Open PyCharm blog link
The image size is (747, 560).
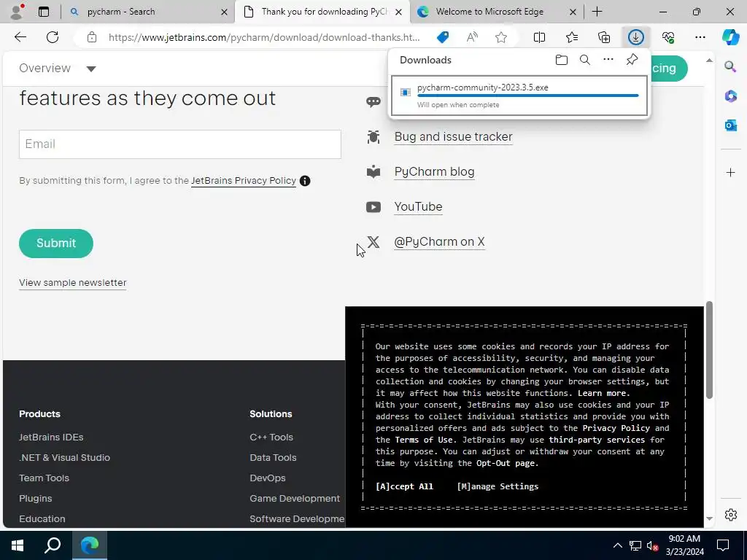point(434,171)
